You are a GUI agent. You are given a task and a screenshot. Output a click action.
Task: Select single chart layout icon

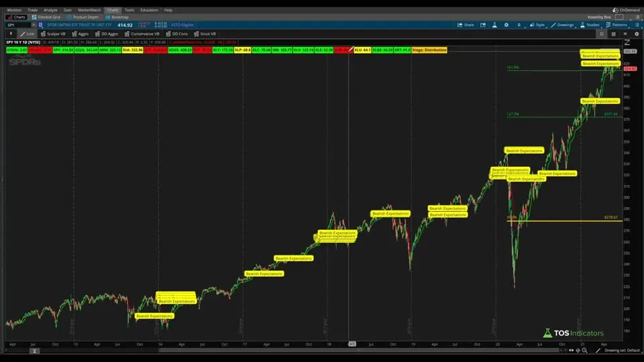tap(602, 34)
